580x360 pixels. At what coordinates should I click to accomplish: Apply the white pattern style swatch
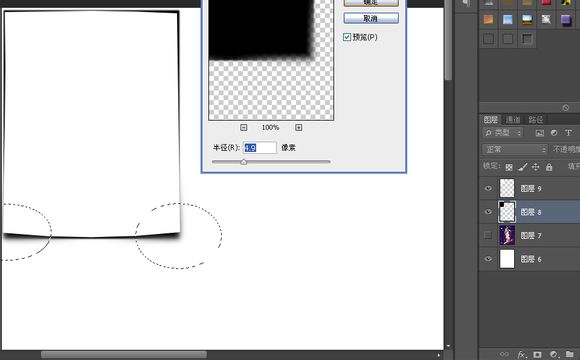(546, 19)
